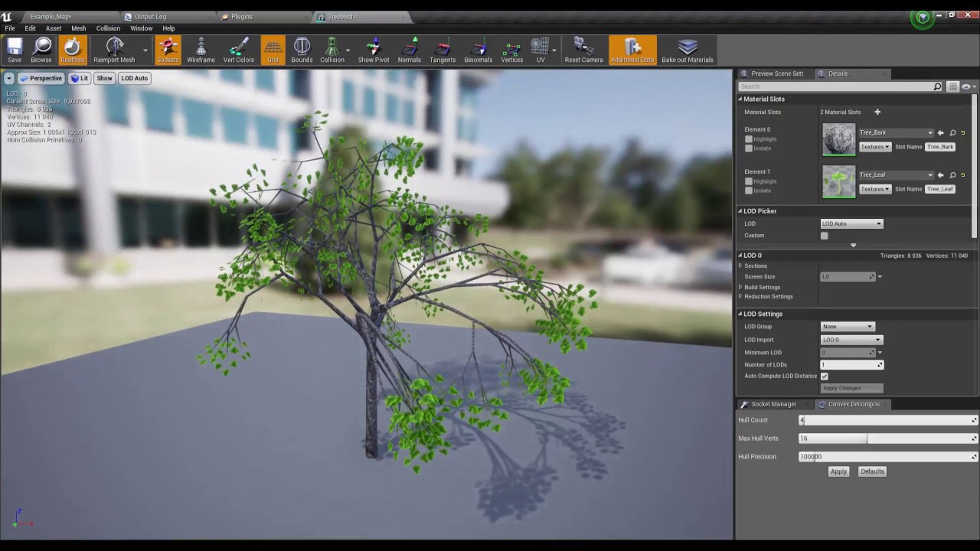Toggle the Grid display

[273, 51]
